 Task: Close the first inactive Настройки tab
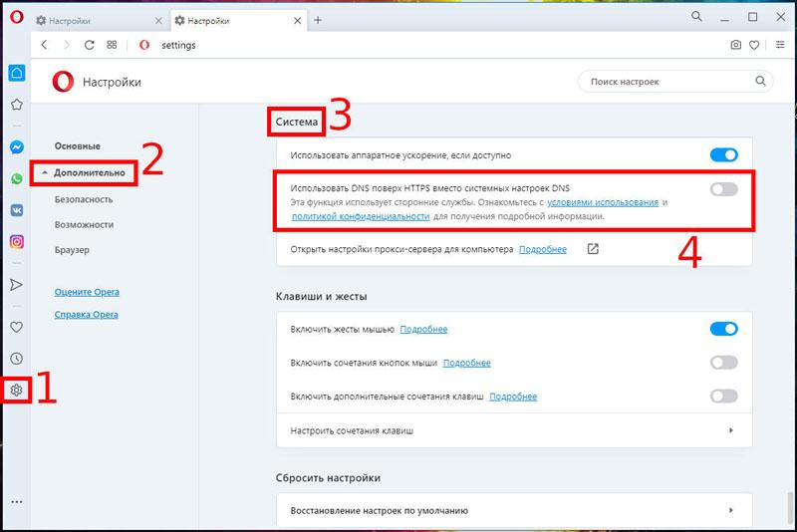pos(158,21)
